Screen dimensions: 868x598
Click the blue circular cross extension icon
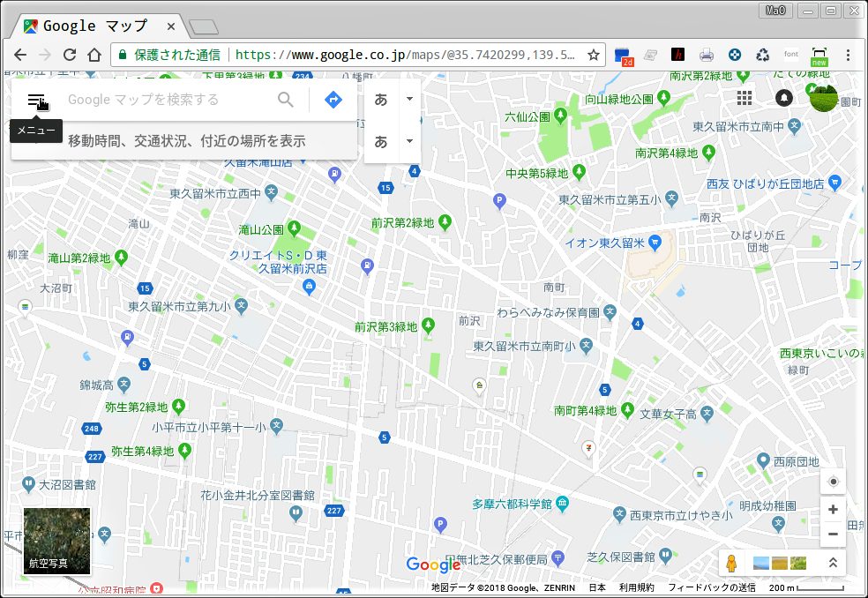tap(735, 55)
